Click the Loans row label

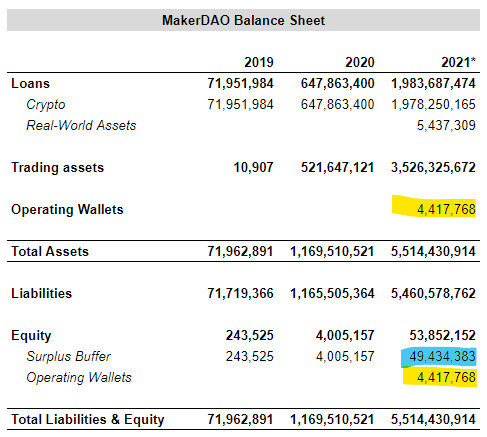[x=30, y=83]
